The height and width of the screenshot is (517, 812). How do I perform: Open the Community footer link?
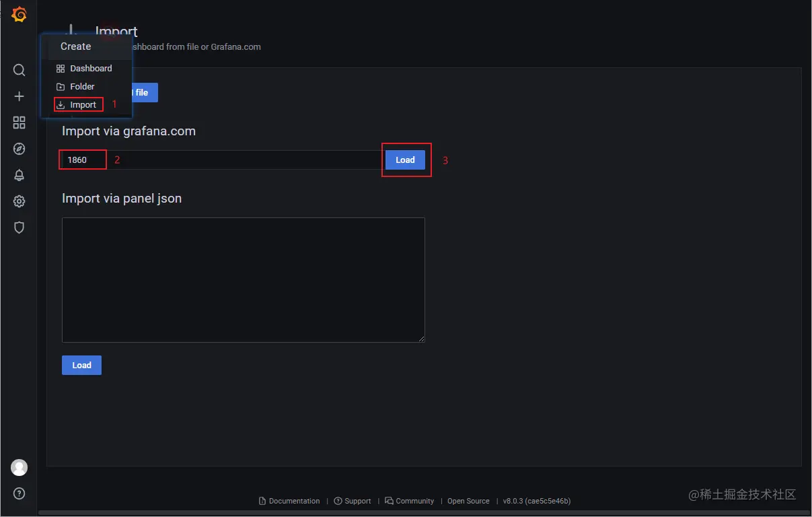(x=410, y=501)
